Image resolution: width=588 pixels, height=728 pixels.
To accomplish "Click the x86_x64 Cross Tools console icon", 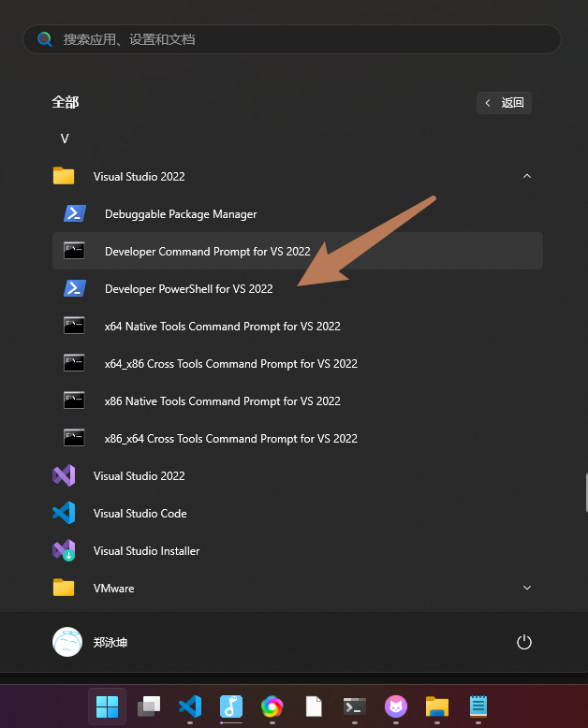I will 74,438.
